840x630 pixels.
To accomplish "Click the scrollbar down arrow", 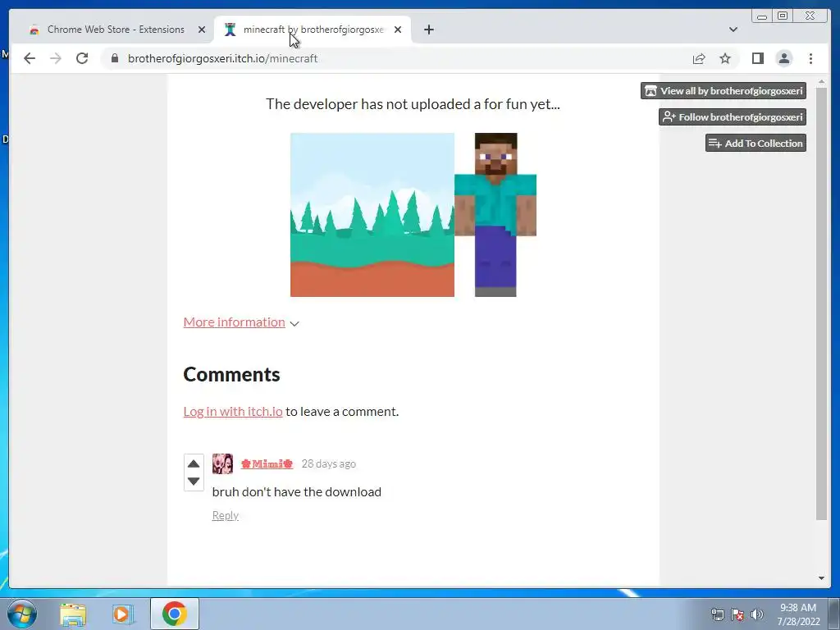I will (x=821, y=578).
